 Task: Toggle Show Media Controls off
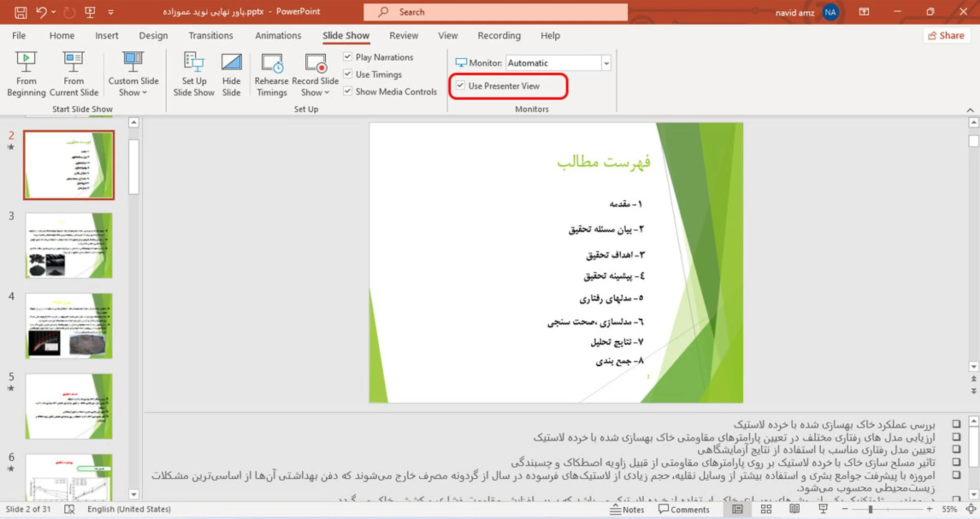[348, 91]
